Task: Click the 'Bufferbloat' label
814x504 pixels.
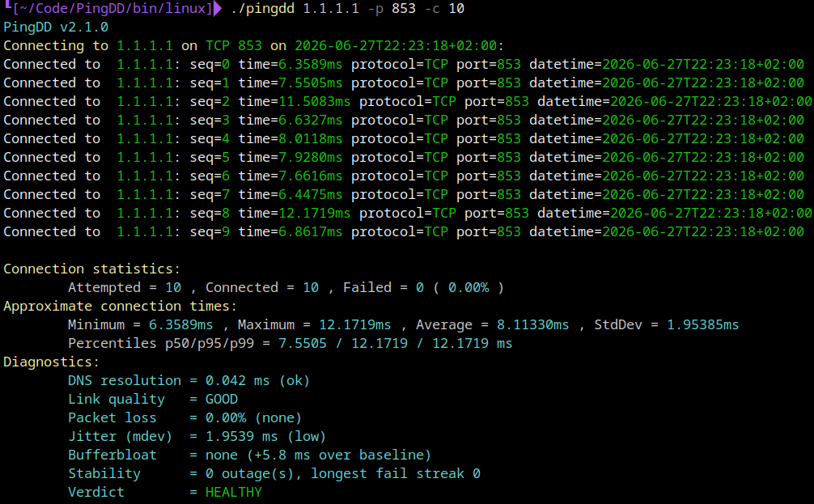Action: pos(112,455)
